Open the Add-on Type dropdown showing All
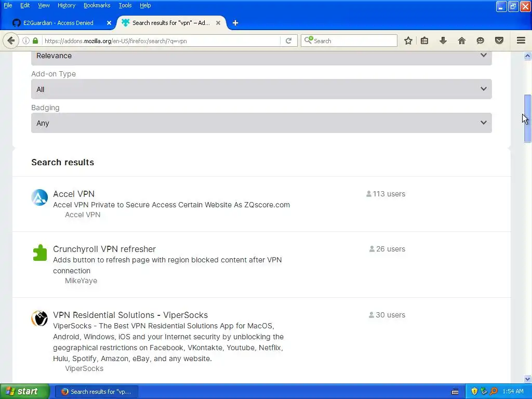The width and height of the screenshot is (532, 399). [261, 89]
